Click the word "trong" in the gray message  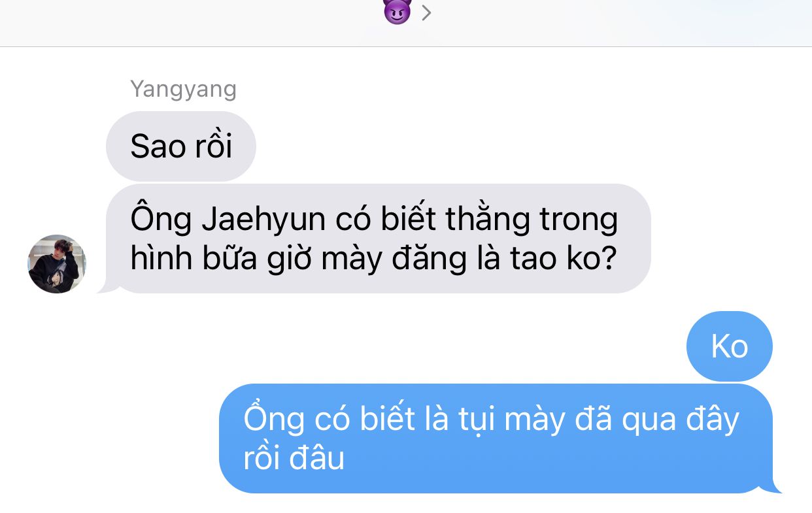click(579, 220)
